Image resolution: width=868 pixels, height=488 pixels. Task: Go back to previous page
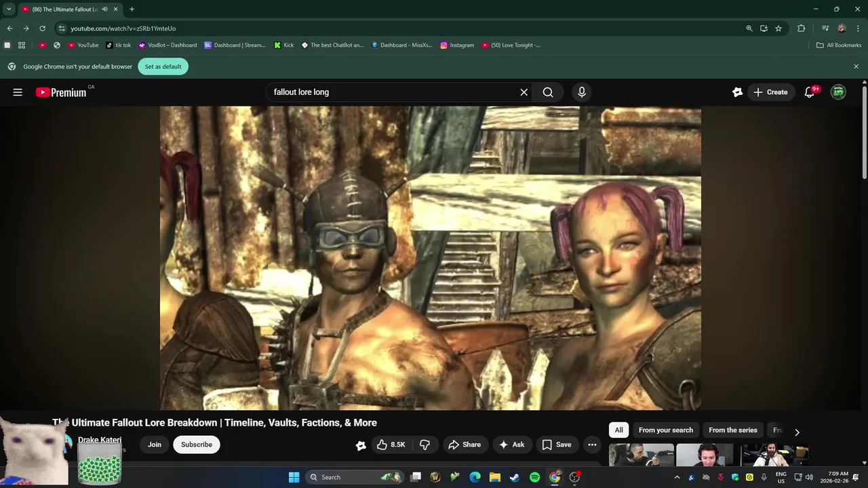pos(9,28)
